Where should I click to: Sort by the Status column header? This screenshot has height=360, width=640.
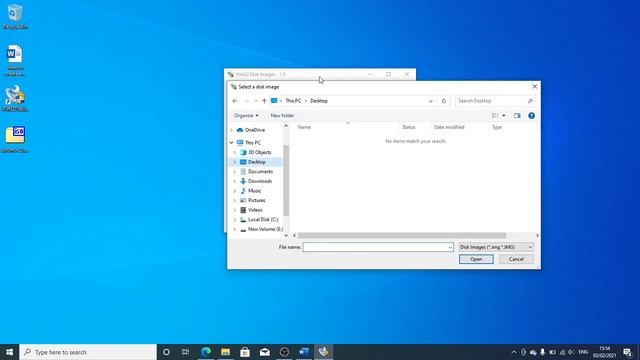tap(409, 127)
